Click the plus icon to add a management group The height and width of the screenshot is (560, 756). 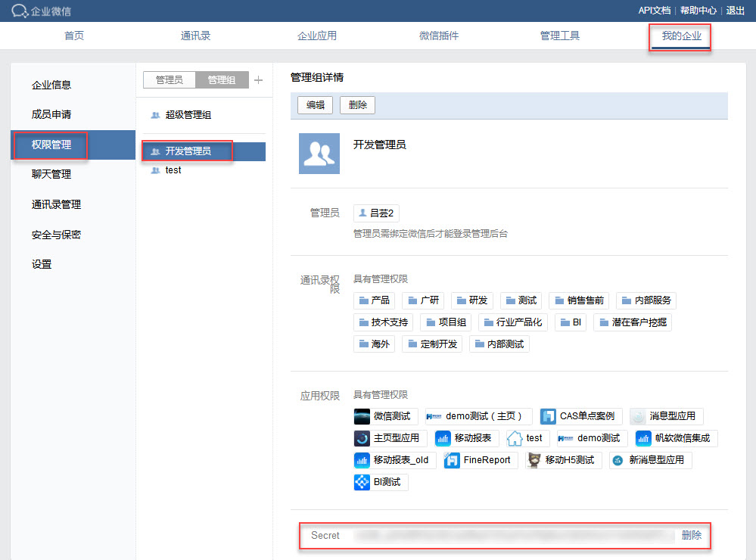pos(258,80)
